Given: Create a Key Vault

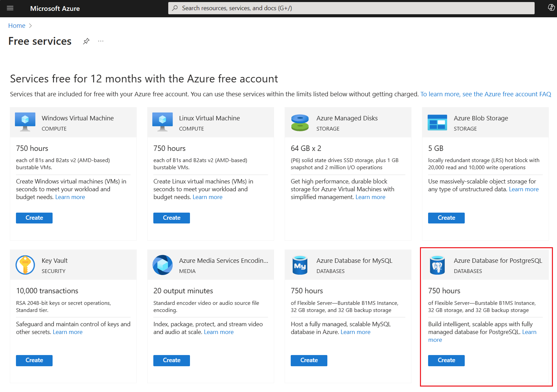Looking at the screenshot, I should [34, 360].
